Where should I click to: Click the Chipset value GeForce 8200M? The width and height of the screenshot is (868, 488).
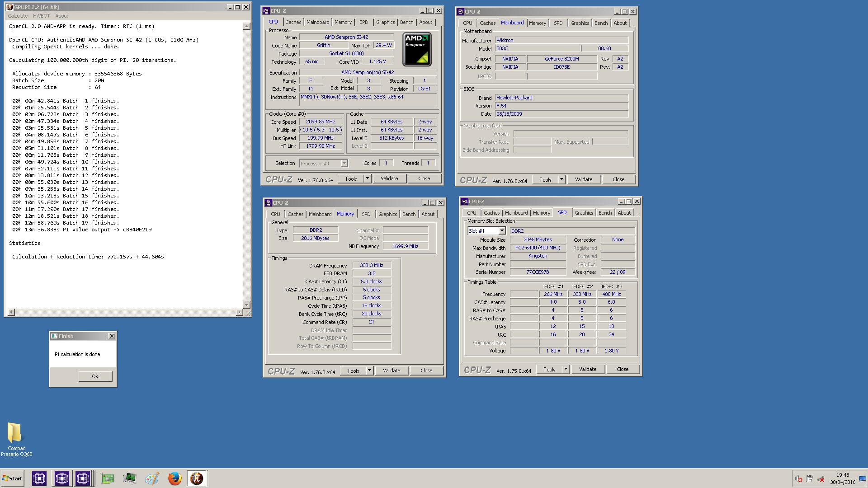[562, 59]
